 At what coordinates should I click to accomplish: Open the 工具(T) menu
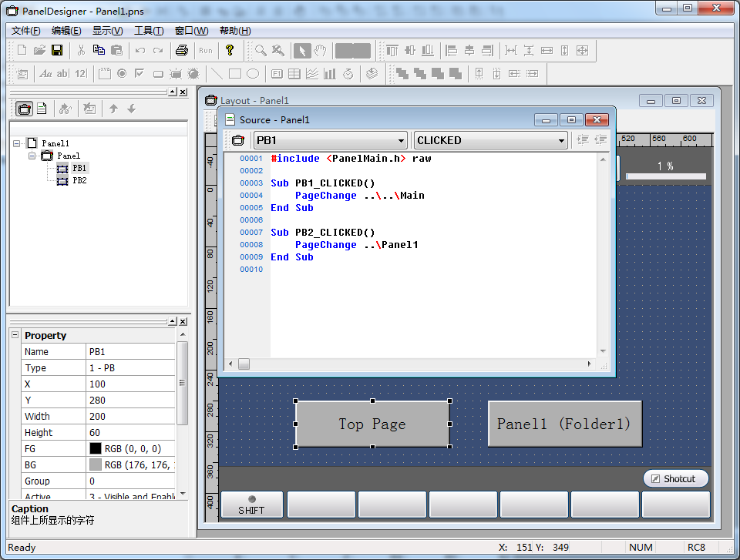pos(148,31)
